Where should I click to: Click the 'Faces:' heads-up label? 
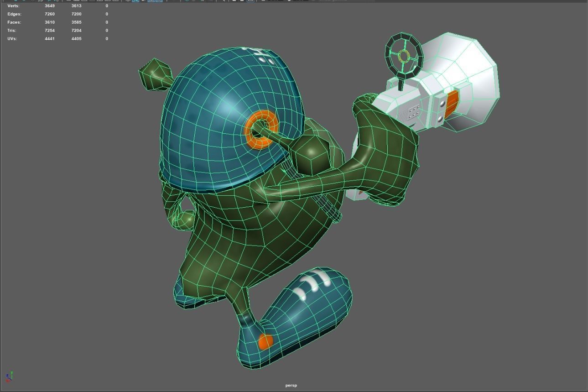14,22
